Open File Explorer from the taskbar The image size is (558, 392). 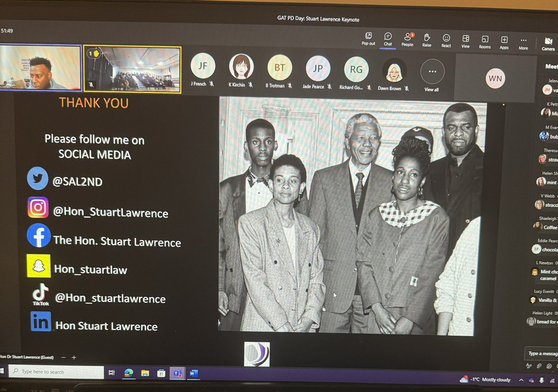click(145, 373)
